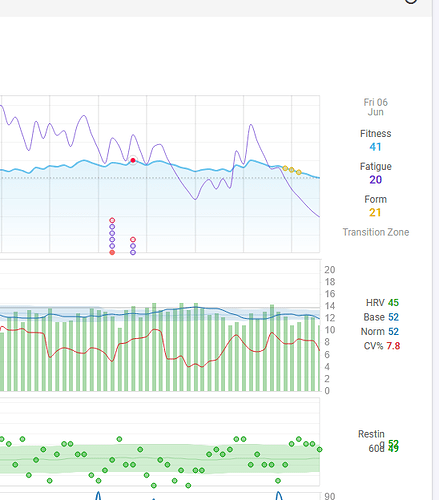Click the CV% 7.8 legend entry
439x500 pixels.
[382, 346]
